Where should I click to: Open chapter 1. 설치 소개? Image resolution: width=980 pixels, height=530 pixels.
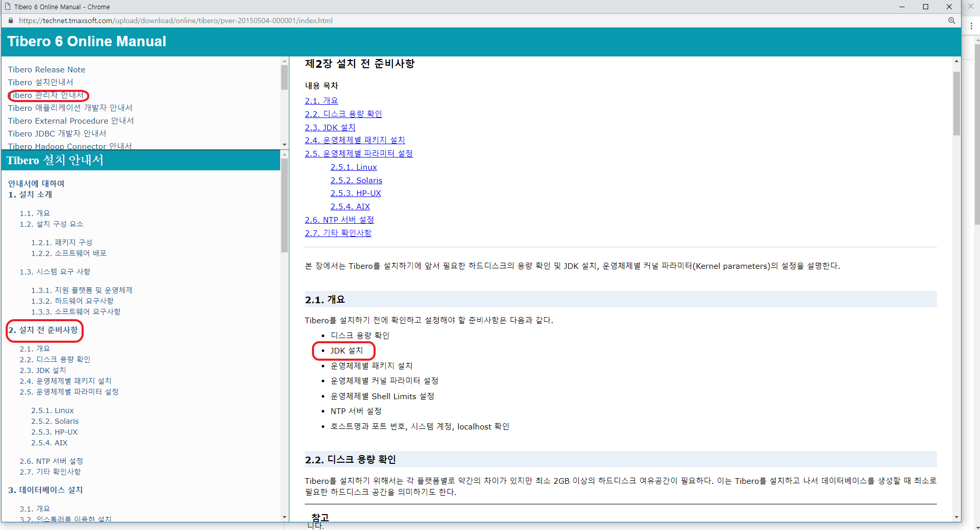pos(30,194)
